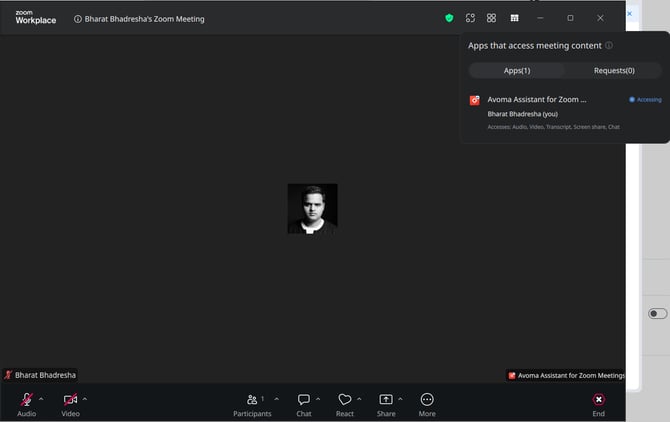Switch to the Apps(1) tab
Screen dimensions: 670x422
[517, 70]
